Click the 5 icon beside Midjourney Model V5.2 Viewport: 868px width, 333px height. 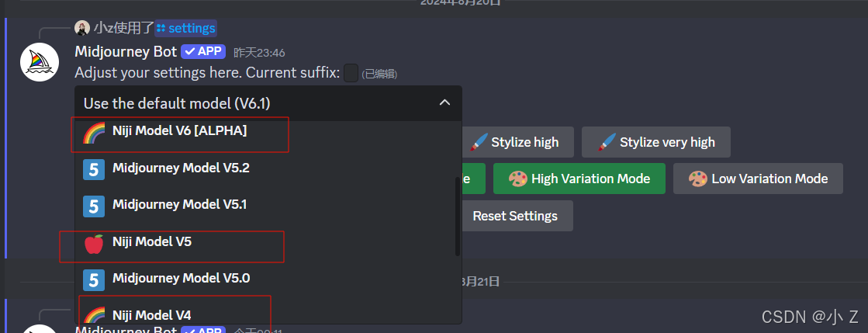tap(94, 169)
